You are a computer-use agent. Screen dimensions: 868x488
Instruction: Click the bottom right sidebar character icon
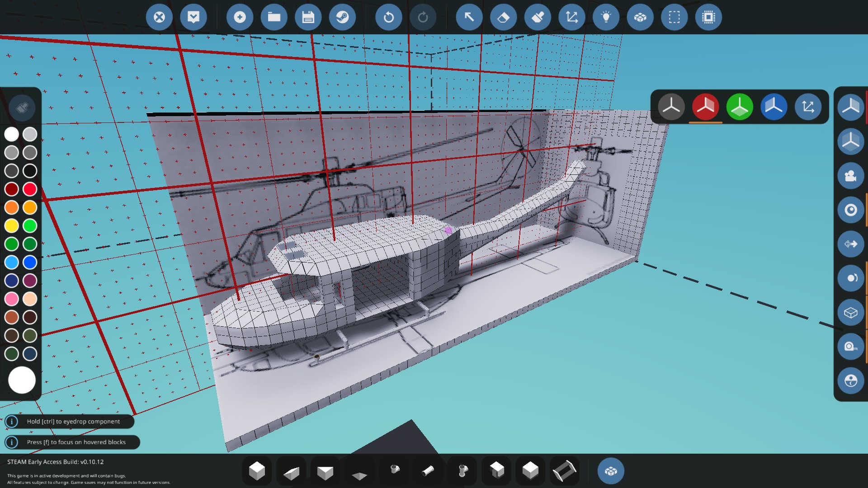[x=851, y=381]
